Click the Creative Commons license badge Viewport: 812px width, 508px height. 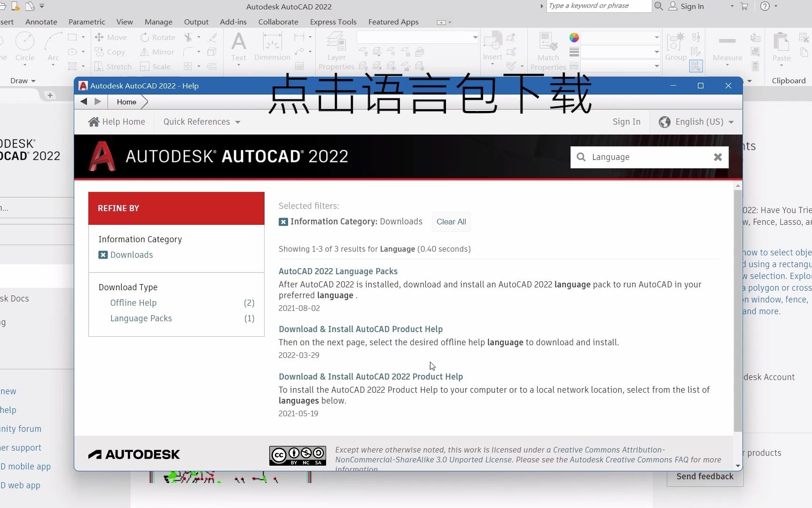(297, 455)
